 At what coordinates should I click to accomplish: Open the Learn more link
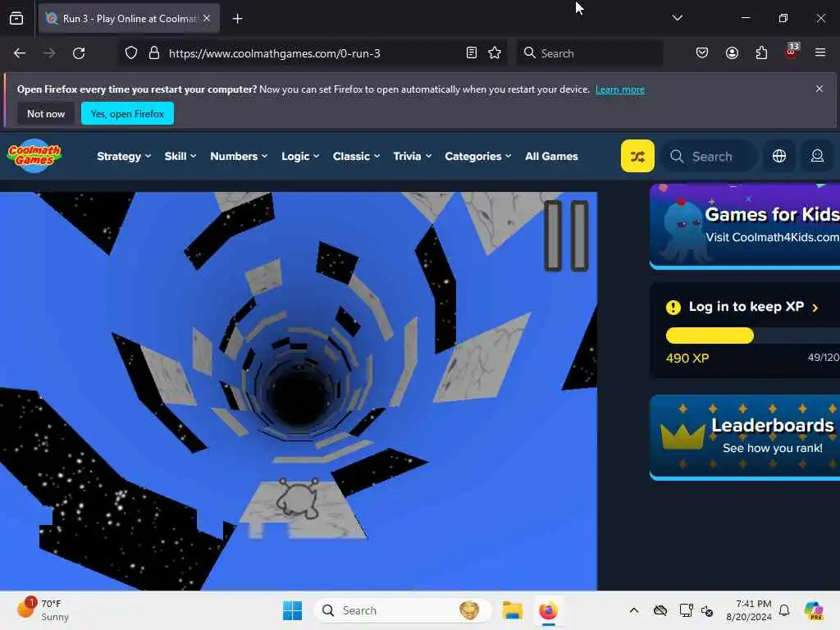[620, 89]
